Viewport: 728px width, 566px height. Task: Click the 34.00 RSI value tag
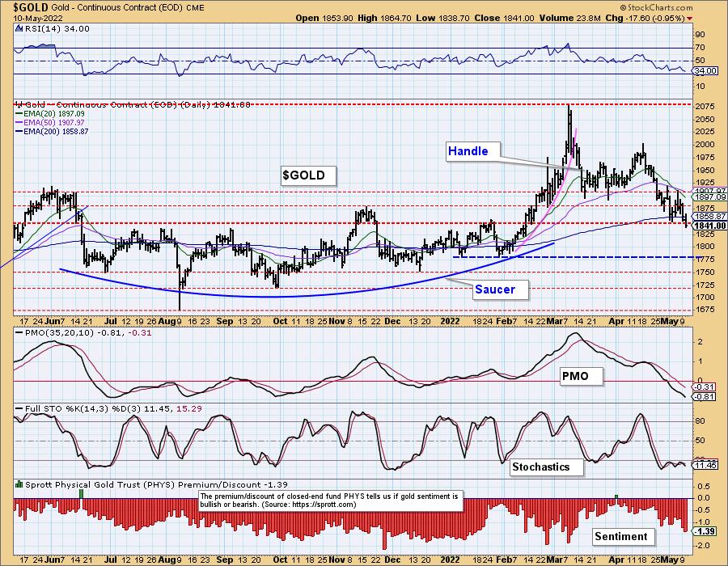pyautogui.click(x=705, y=71)
